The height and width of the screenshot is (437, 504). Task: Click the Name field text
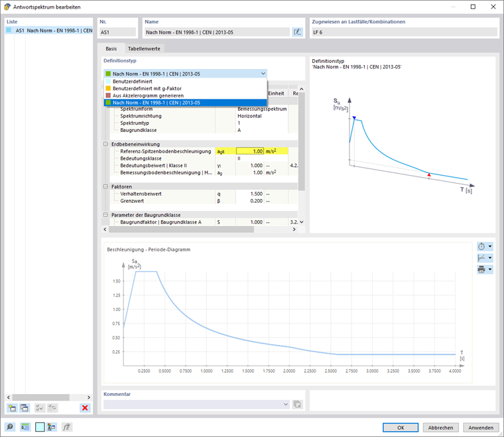[217, 32]
